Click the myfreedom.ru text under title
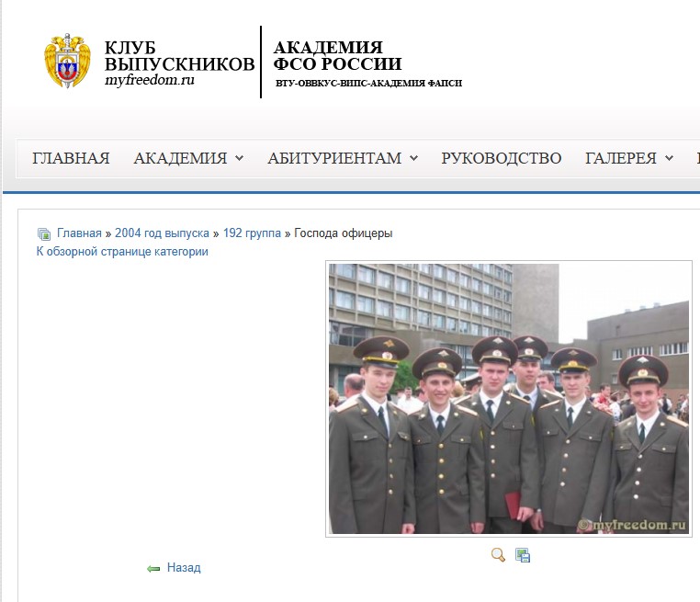This screenshot has height=602, width=700. pyautogui.click(x=150, y=80)
